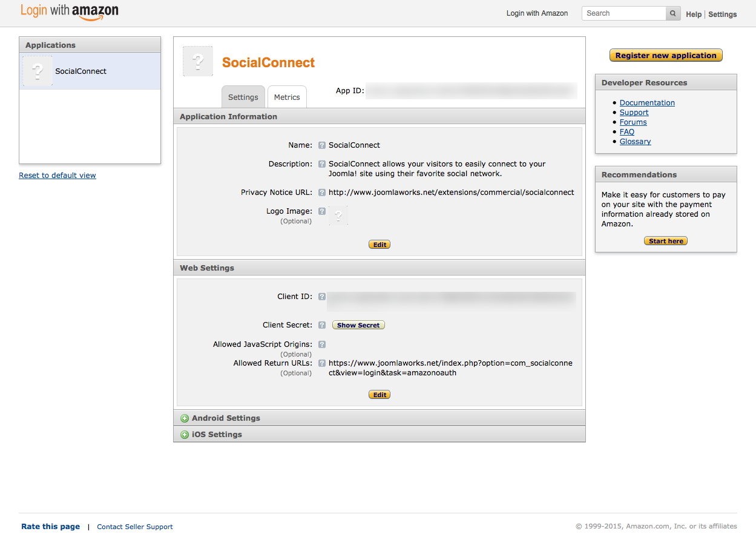Viewport: 756px width, 540px height.
Task: Click the help icon next to Client ID
Action: [322, 297]
